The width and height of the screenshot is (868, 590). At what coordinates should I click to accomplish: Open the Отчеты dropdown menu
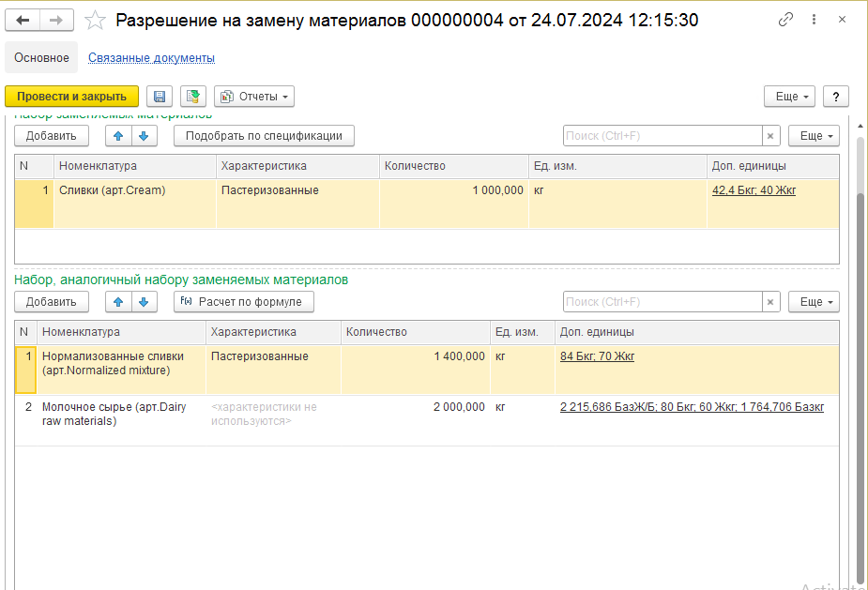254,97
